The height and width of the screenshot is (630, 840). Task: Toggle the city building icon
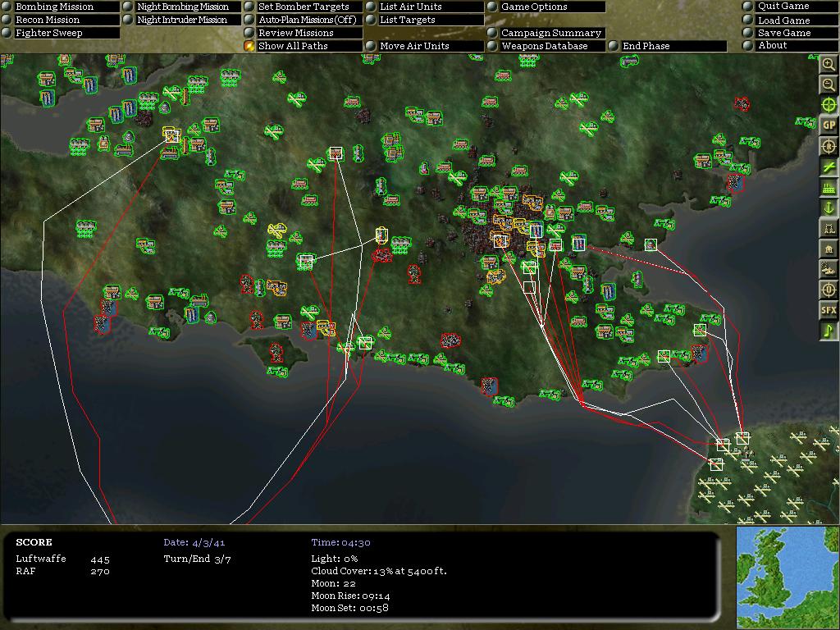(829, 249)
